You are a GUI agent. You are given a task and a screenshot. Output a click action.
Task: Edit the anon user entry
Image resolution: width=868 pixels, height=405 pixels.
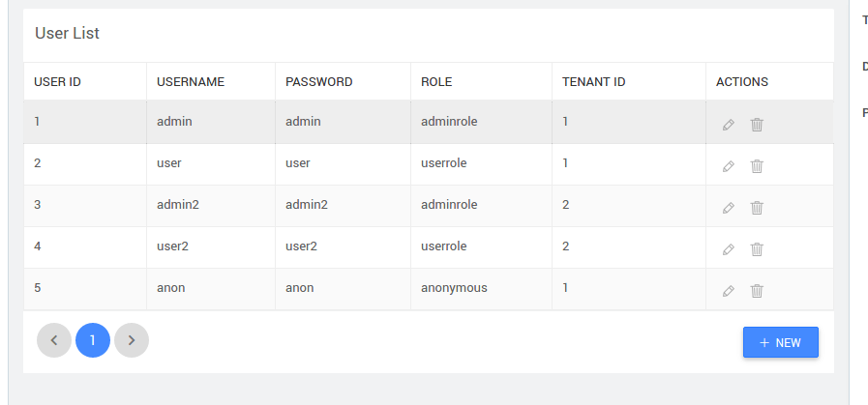click(x=729, y=291)
